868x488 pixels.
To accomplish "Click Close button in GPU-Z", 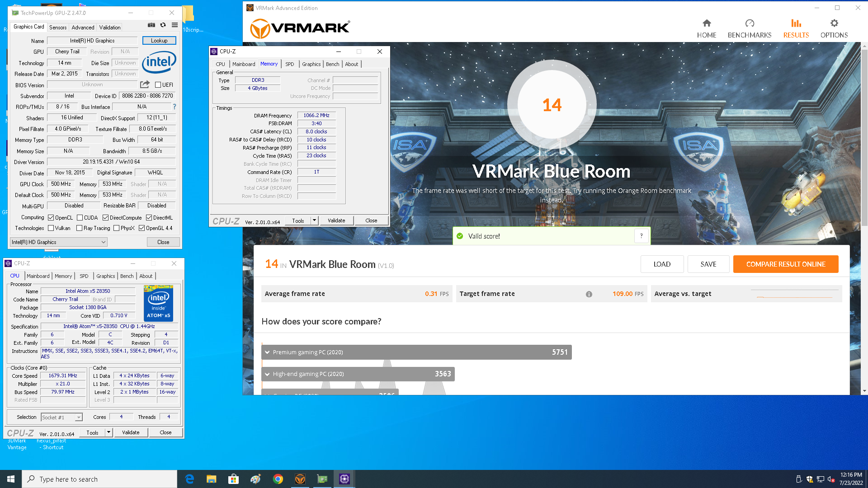I will [163, 242].
